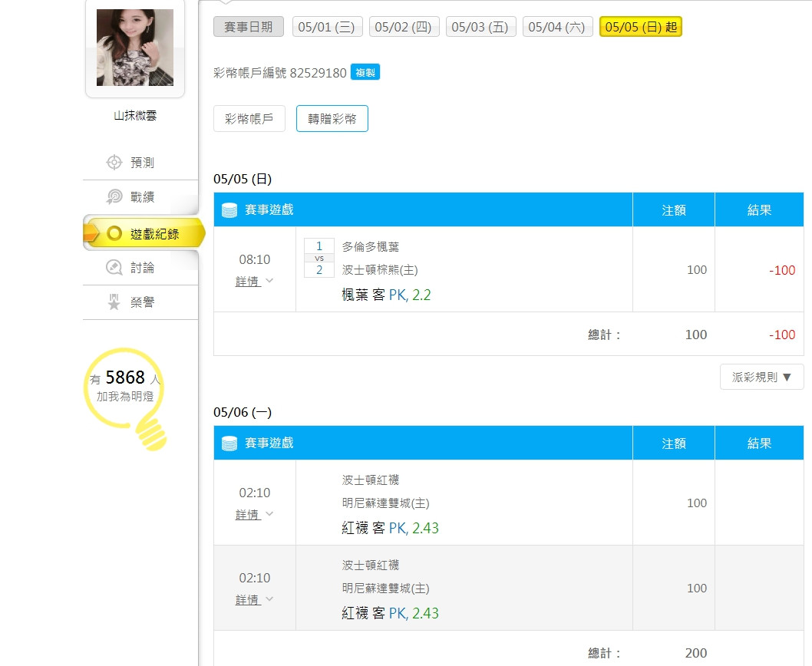Click the 注額 header in 05/05 table

pyautogui.click(x=674, y=210)
